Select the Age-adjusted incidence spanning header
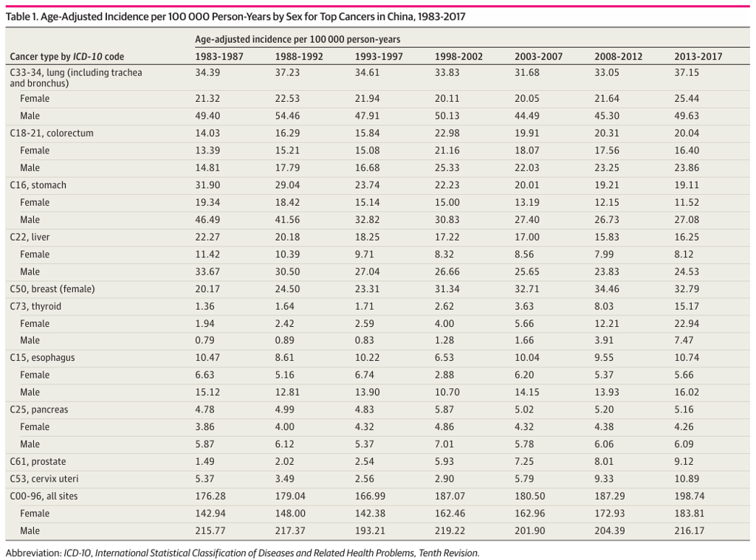 [298, 39]
